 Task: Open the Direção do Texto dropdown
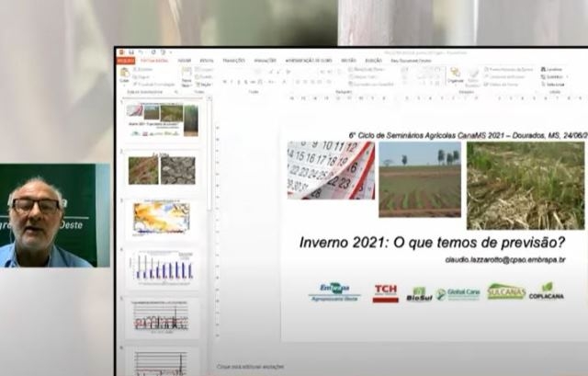tap(367, 70)
